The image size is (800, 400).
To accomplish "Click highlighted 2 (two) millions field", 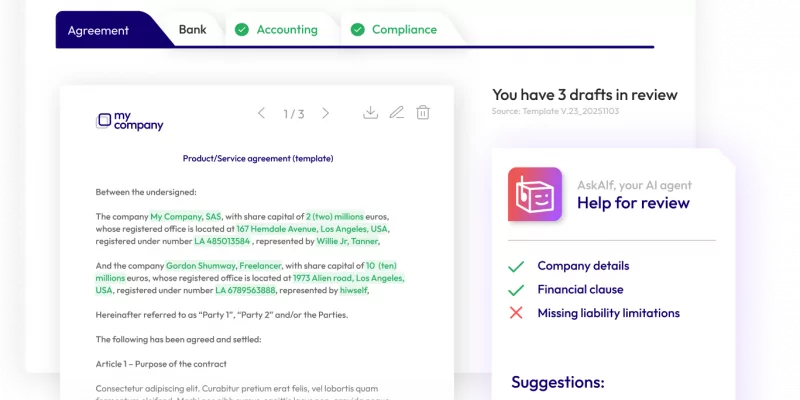I will (335, 216).
